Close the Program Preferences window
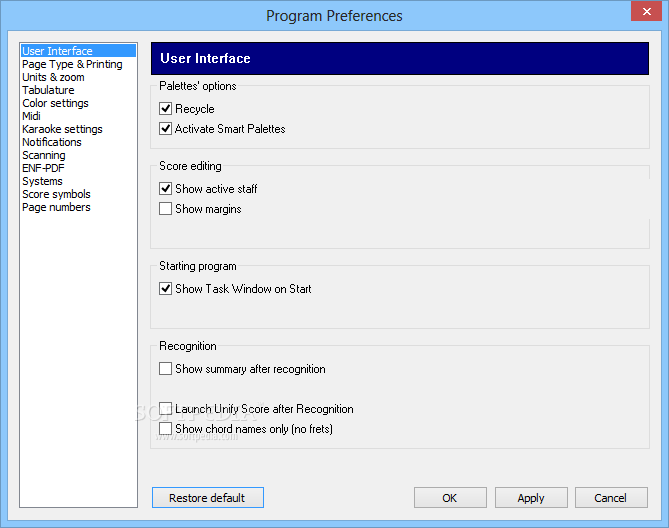The height and width of the screenshot is (528, 669). tap(646, 12)
